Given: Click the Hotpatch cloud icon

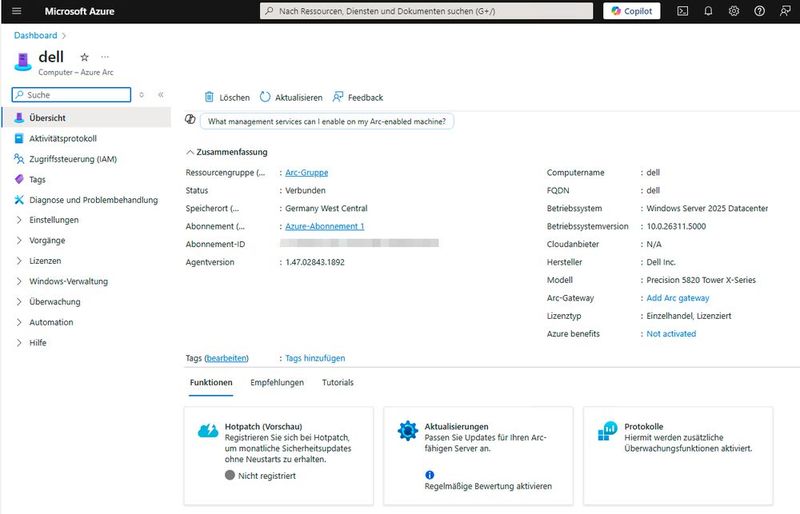Looking at the screenshot, I should [208, 431].
